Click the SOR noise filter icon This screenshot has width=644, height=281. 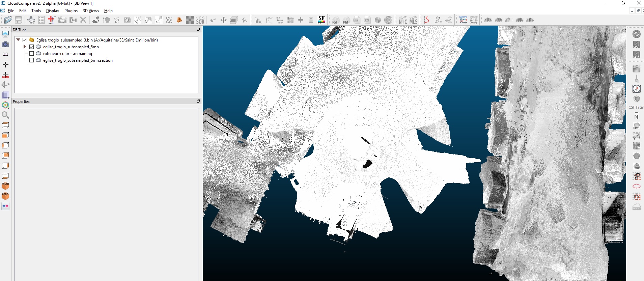[x=200, y=20]
